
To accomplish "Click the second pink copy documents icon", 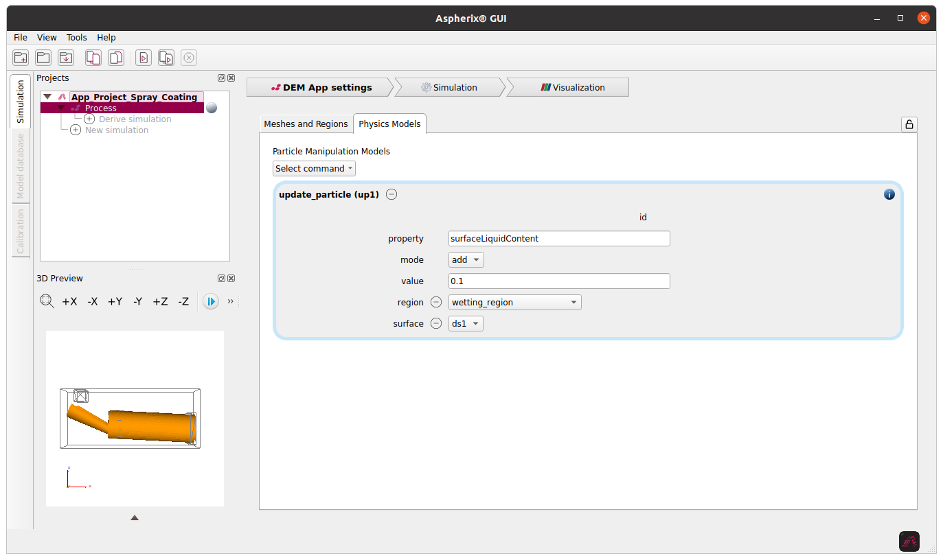I will (116, 58).
